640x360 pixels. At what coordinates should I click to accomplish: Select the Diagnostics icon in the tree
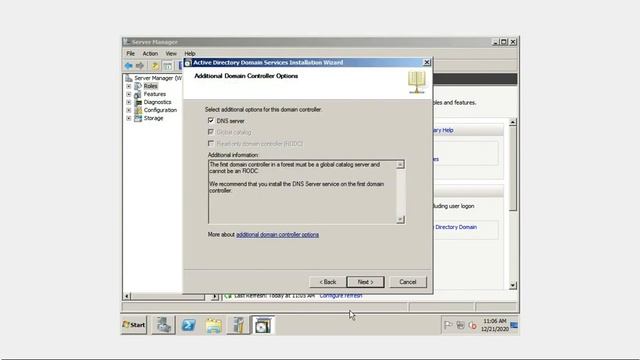(x=138, y=102)
